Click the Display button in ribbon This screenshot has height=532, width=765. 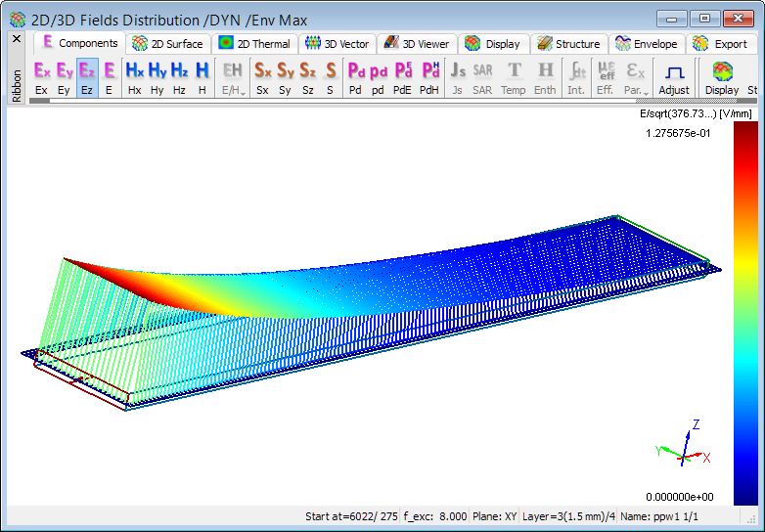[722, 77]
